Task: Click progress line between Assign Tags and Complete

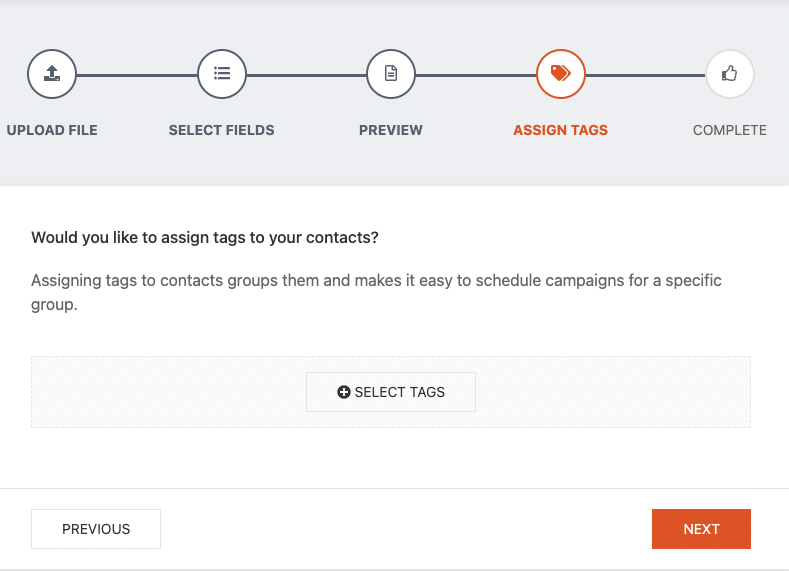Action: (x=645, y=75)
